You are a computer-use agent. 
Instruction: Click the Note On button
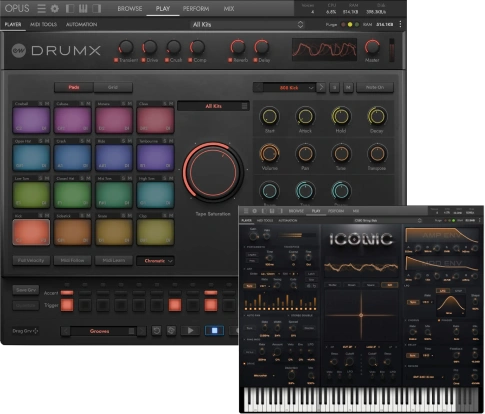(x=375, y=87)
